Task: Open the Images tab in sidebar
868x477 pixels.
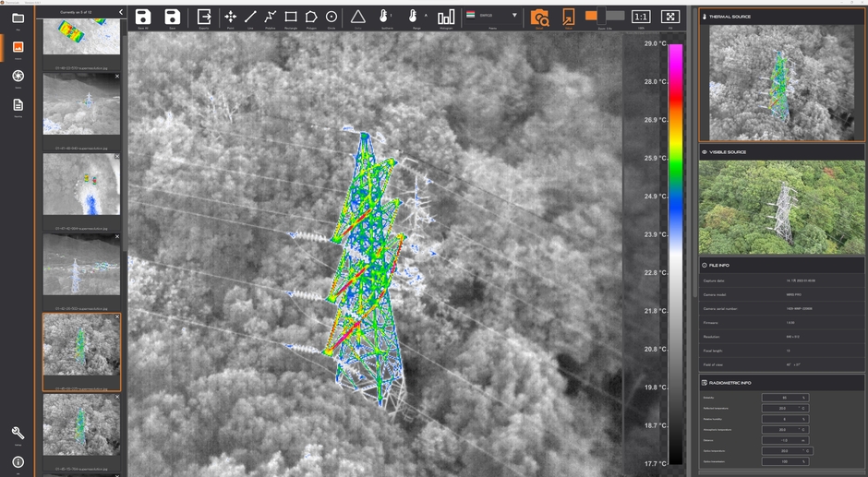Action: coord(18,48)
